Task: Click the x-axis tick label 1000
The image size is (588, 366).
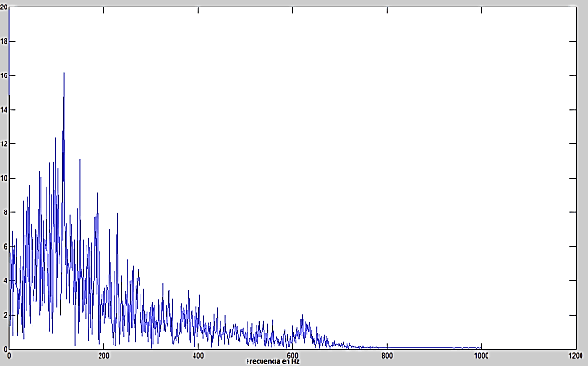Action: click(482, 356)
